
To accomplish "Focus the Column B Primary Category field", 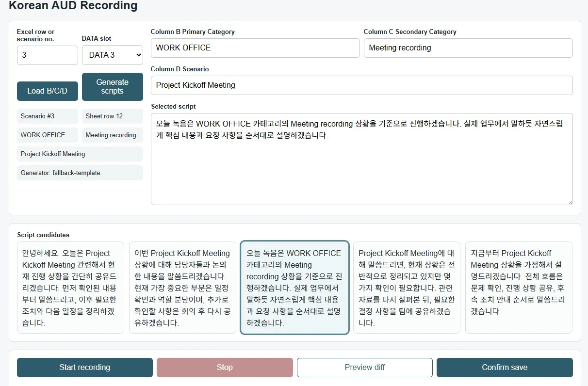I will click(255, 48).
